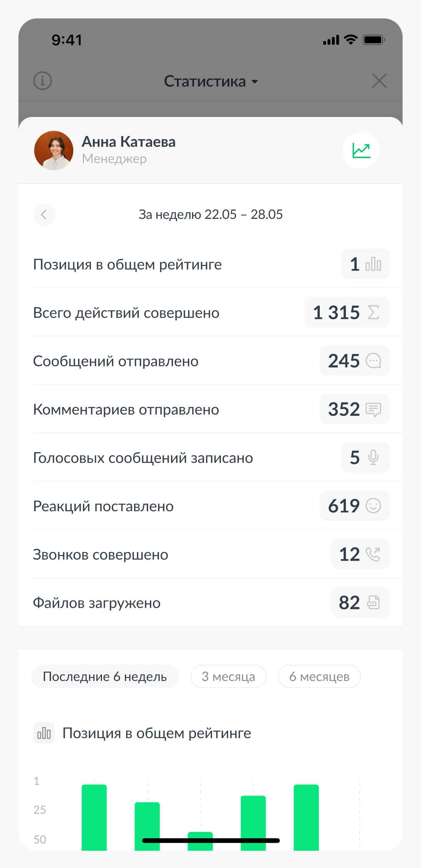The image size is (421, 868).
Task: Tap the comments sent icon
Action: coord(373,409)
